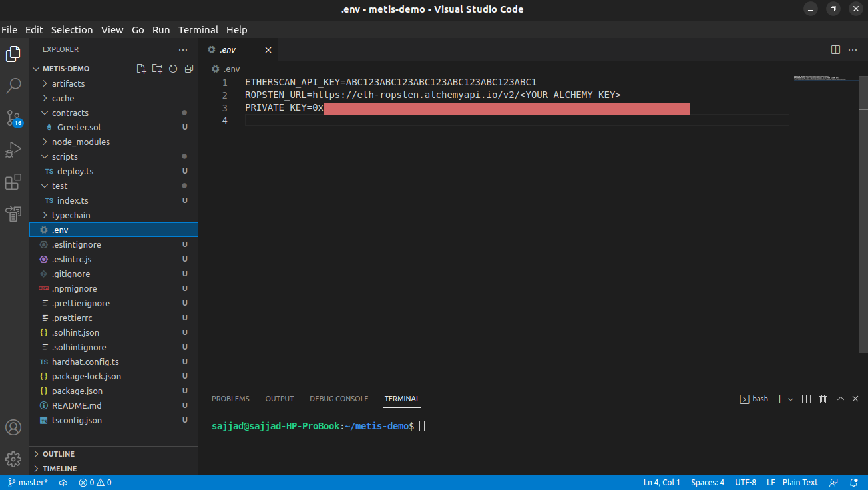Image resolution: width=868 pixels, height=490 pixels.
Task: Split the editor to the right
Action: (x=835, y=50)
